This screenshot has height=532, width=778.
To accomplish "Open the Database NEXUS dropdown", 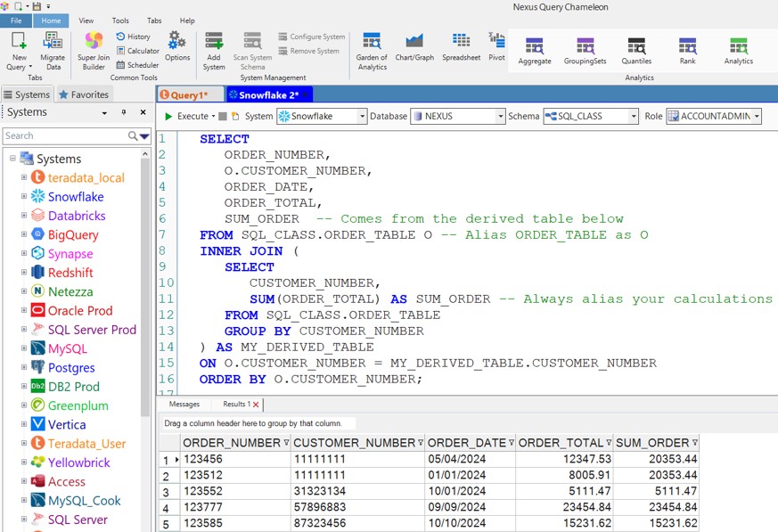I will pyautogui.click(x=500, y=117).
